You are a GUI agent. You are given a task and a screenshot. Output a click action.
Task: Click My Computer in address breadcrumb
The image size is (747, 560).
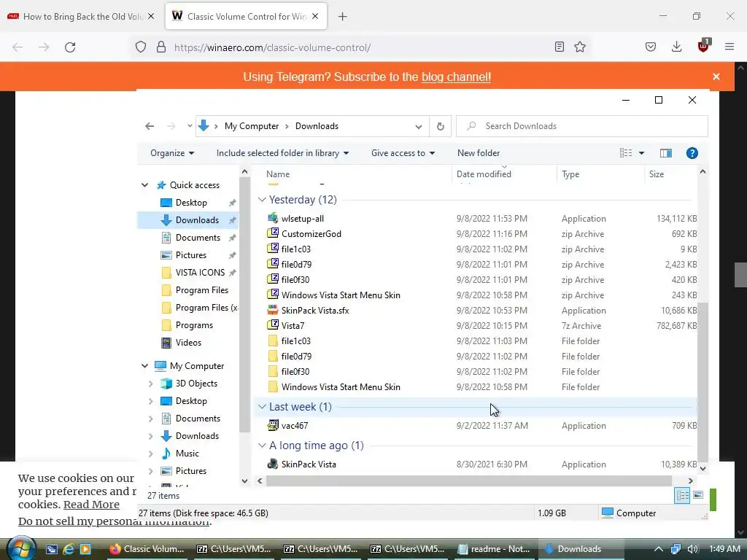tap(252, 126)
